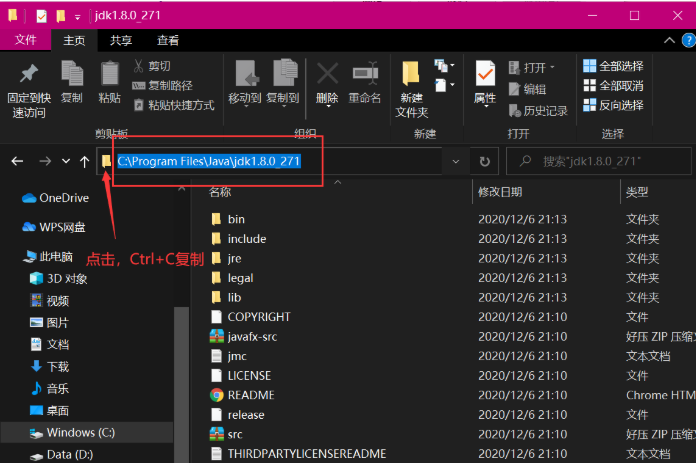Choose Copy path (复制路径)
The height and width of the screenshot is (463, 696).
(x=162, y=86)
